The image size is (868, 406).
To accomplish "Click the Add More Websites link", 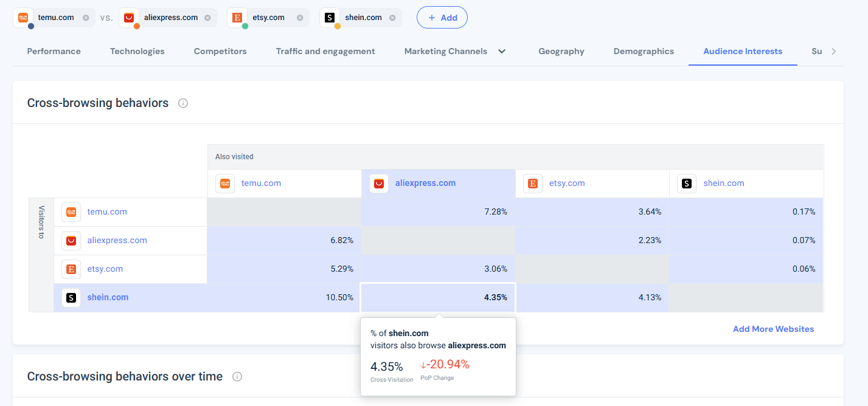I will [x=773, y=329].
